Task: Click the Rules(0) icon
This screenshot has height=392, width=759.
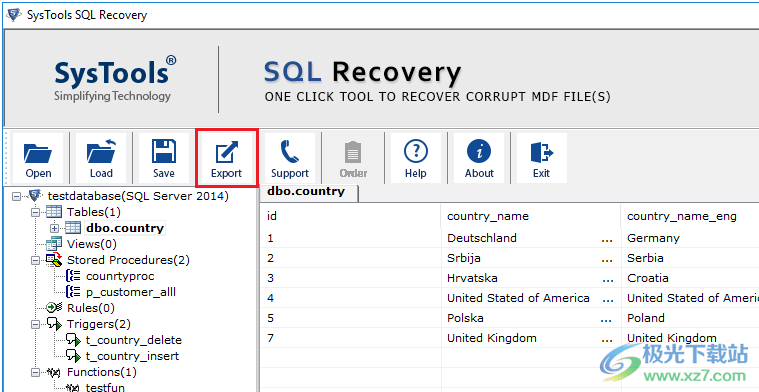Action: click(x=54, y=308)
